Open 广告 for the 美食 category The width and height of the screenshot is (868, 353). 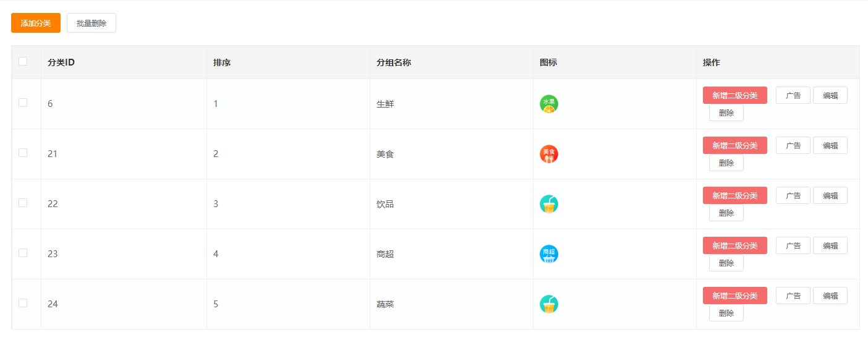tap(793, 145)
